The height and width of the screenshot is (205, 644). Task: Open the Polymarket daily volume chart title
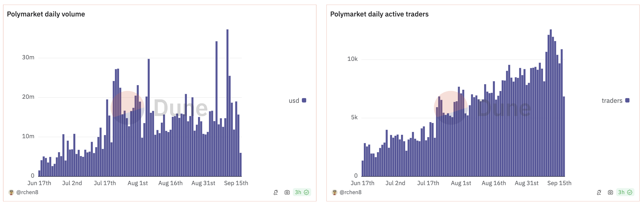(46, 14)
